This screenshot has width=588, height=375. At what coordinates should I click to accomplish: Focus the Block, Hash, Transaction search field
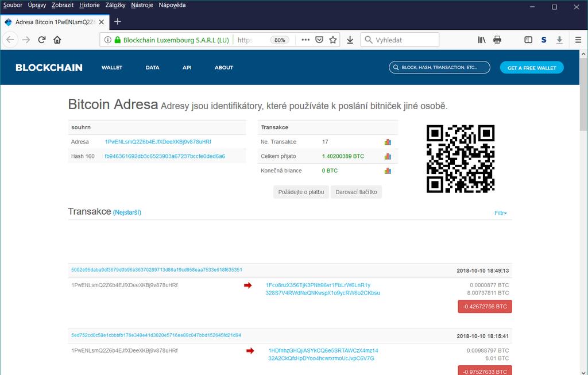click(x=439, y=68)
